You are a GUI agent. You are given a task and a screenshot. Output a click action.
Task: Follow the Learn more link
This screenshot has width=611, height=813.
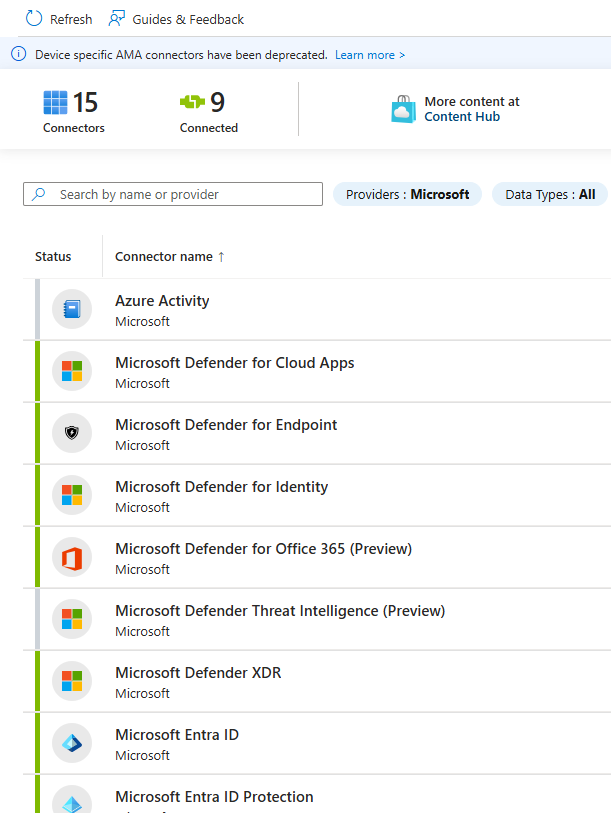click(x=370, y=55)
